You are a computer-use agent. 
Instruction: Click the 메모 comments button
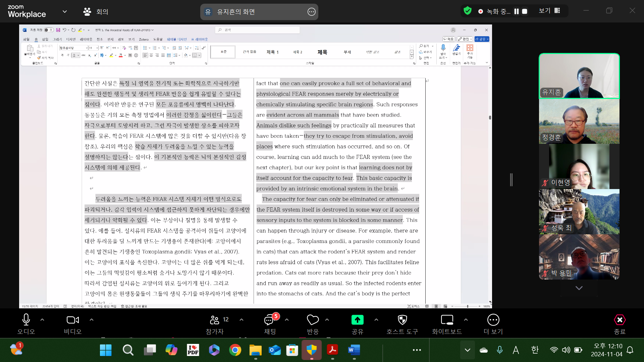449,39
